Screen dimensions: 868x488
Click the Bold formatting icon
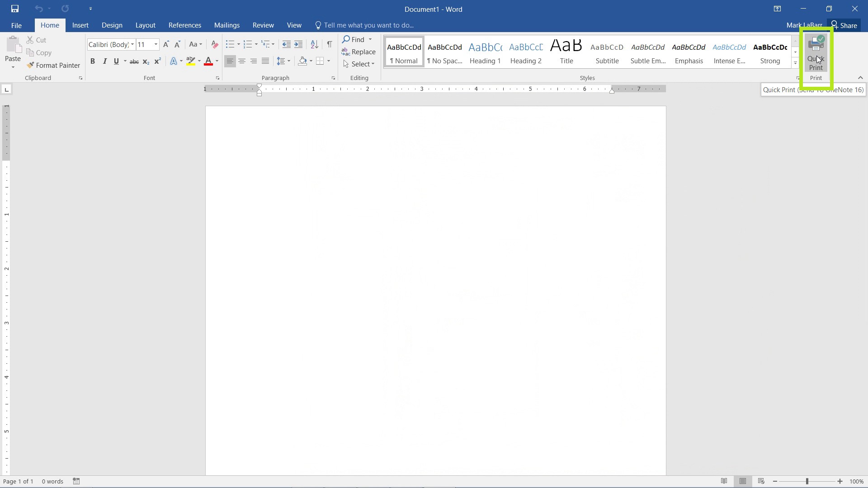[93, 61]
